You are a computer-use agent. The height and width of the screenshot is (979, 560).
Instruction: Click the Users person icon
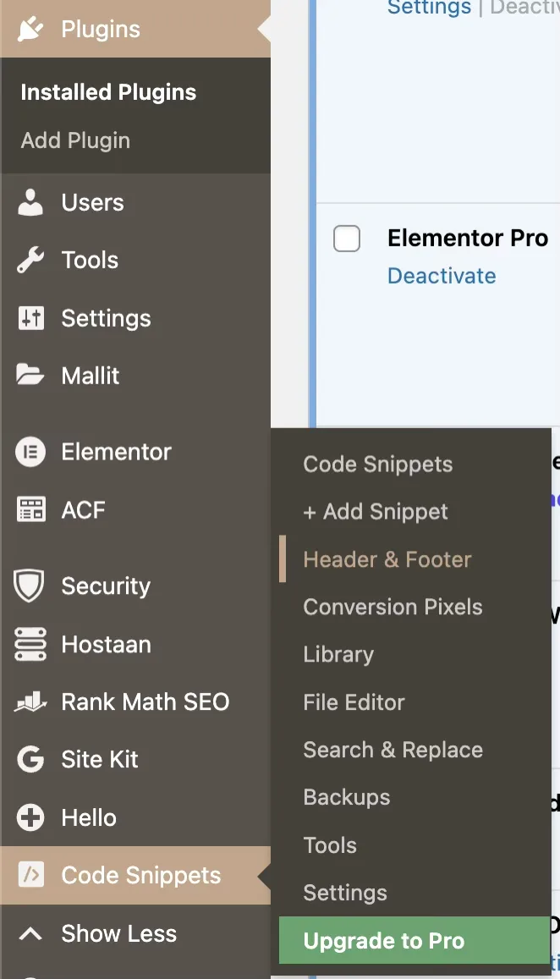click(x=30, y=202)
